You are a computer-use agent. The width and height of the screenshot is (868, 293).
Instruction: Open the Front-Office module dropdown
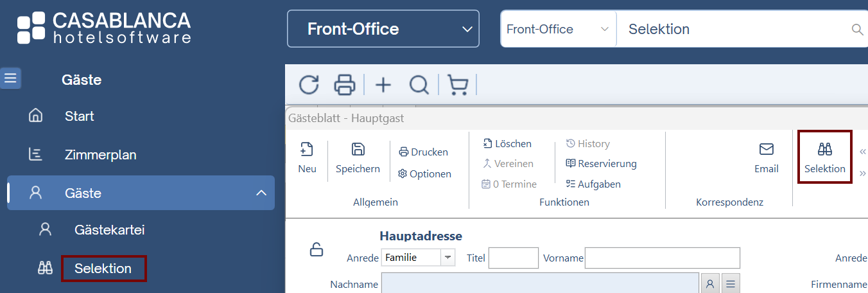click(383, 29)
